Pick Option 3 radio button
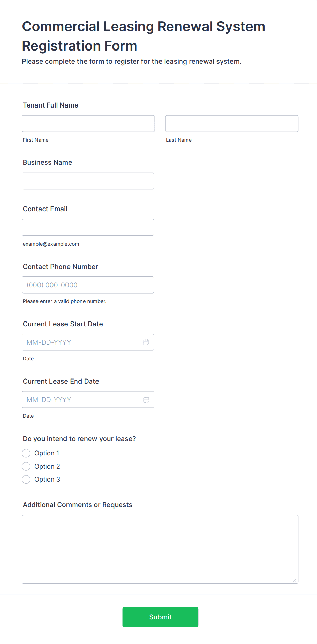Image resolution: width=317 pixels, height=644 pixels. tap(26, 480)
